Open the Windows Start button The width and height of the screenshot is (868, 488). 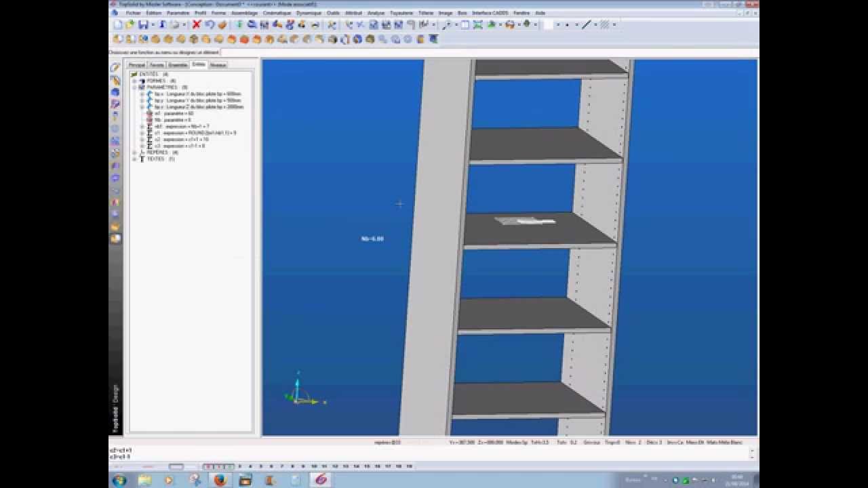pyautogui.click(x=119, y=480)
